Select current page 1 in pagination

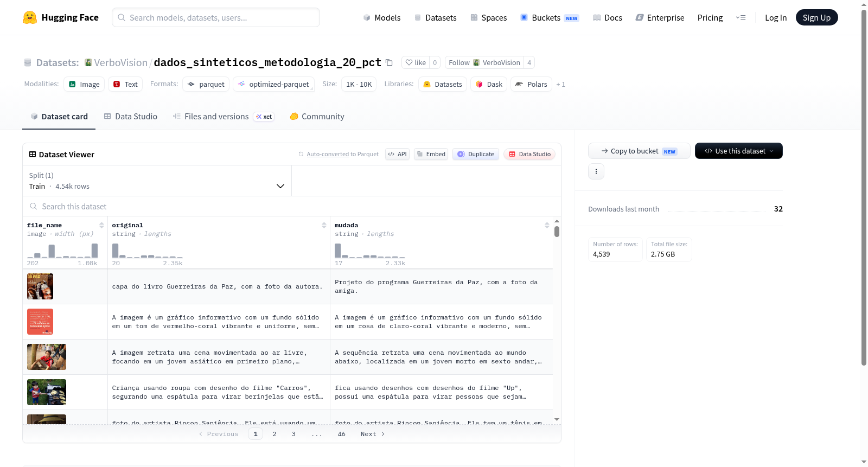[x=256, y=434]
